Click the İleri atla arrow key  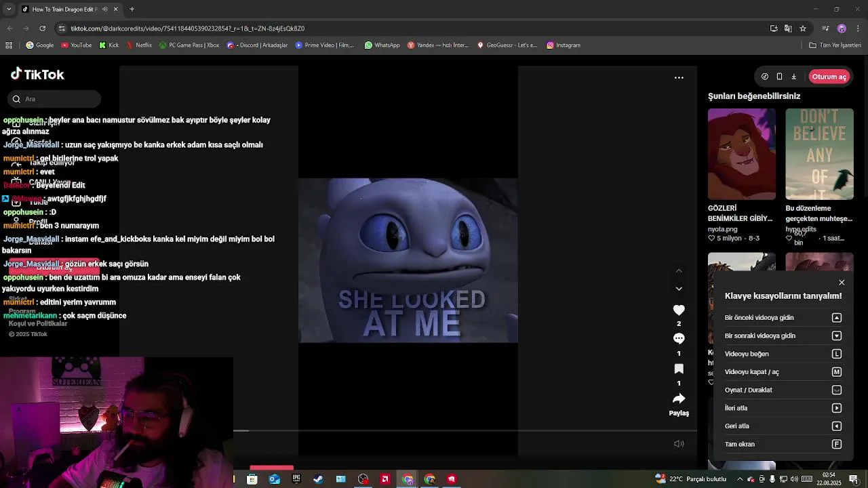[837, 408]
